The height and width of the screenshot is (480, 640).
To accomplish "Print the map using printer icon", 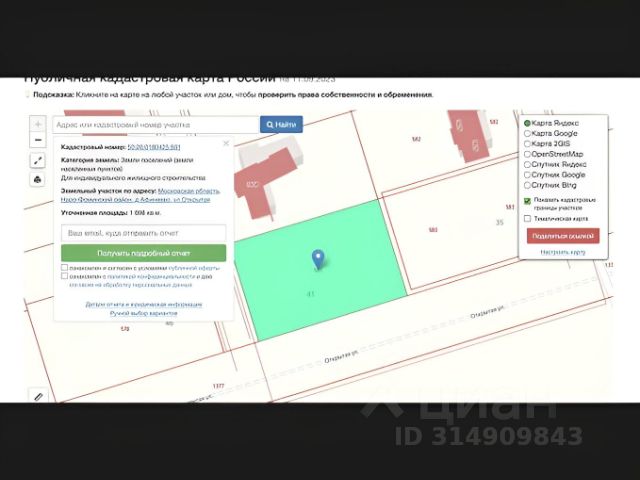I will point(38,179).
